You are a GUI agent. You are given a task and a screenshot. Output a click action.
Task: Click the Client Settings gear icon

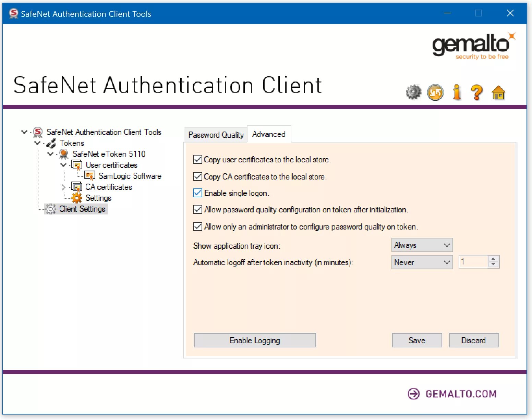pyautogui.click(x=50, y=209)
